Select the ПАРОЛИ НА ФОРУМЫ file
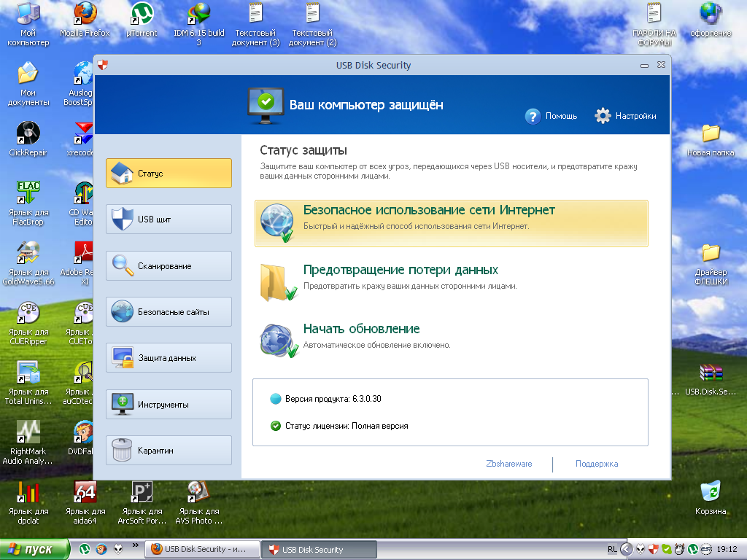This screenshot has width=747, height=560. pos(654,24)
